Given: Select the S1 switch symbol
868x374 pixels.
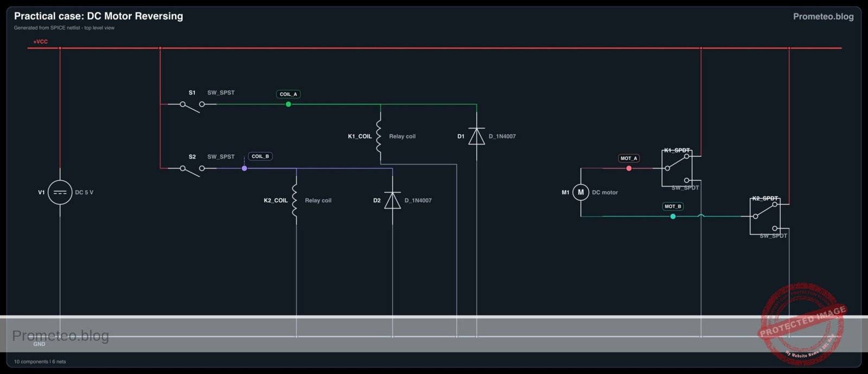Looking at the screenshot, I should point(192,106).
